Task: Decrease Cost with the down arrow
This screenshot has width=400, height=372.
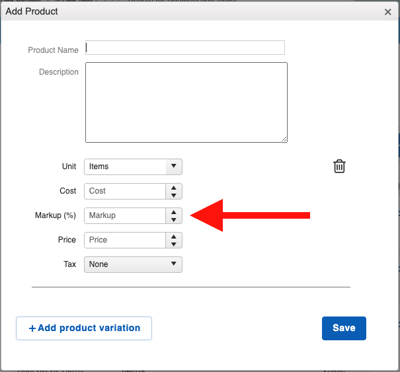Action: [x=174, y=195]
